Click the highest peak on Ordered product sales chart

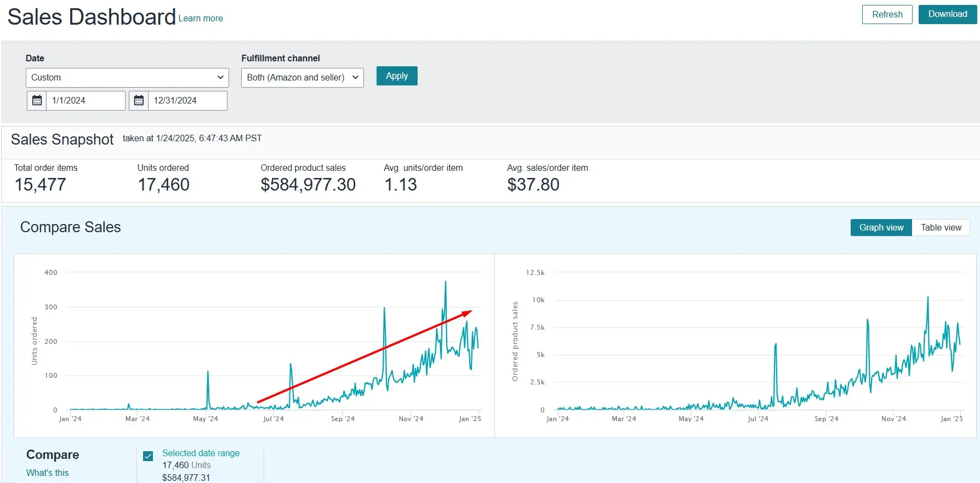pos(928,297)
